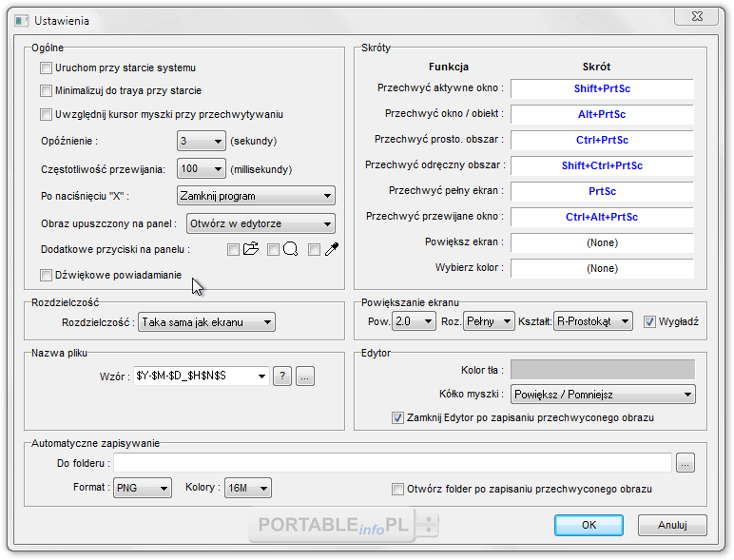The image size is (734, 560).
Task: Click shortcut field for Powiększ ekran
Action: pos(602,243)
